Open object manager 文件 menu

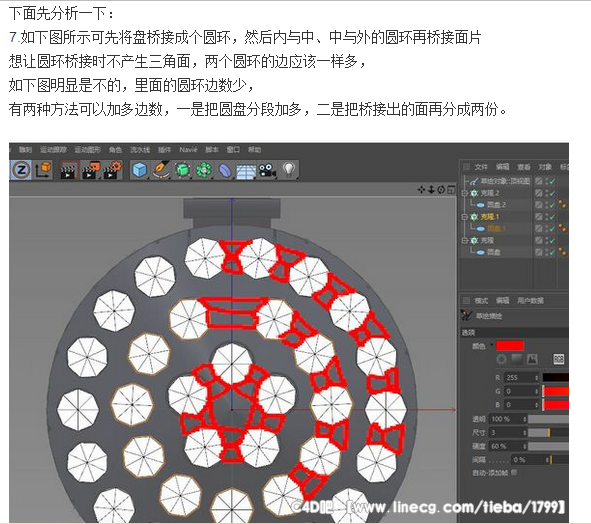coord(481,167)
